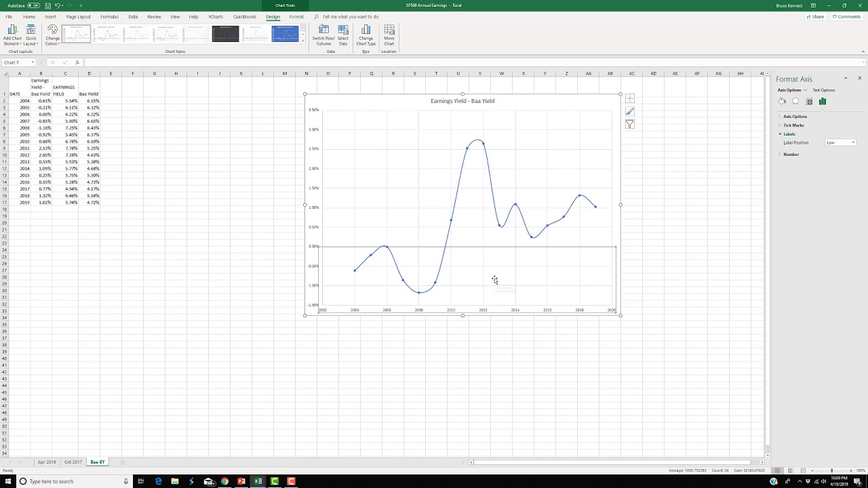The height and width of the screenshot is (488, 868).
Task: Switch to Page Layout view in status bar
Action: pos(790,470)
